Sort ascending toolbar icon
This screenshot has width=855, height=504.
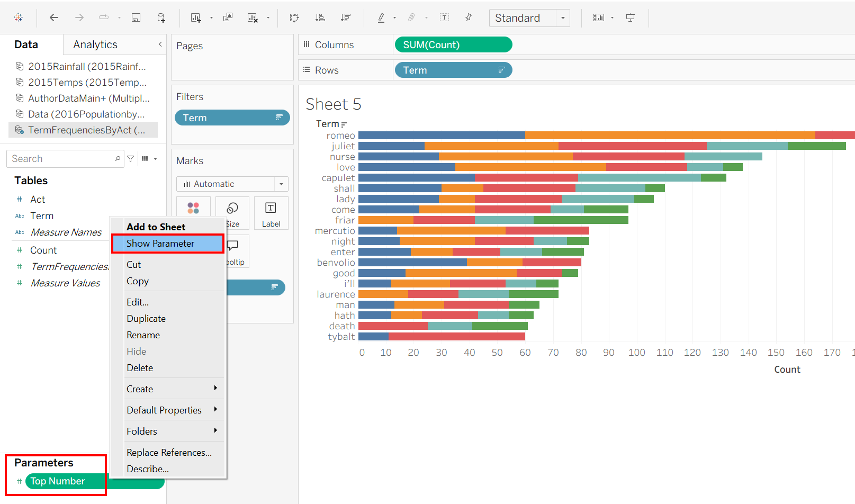320,17
